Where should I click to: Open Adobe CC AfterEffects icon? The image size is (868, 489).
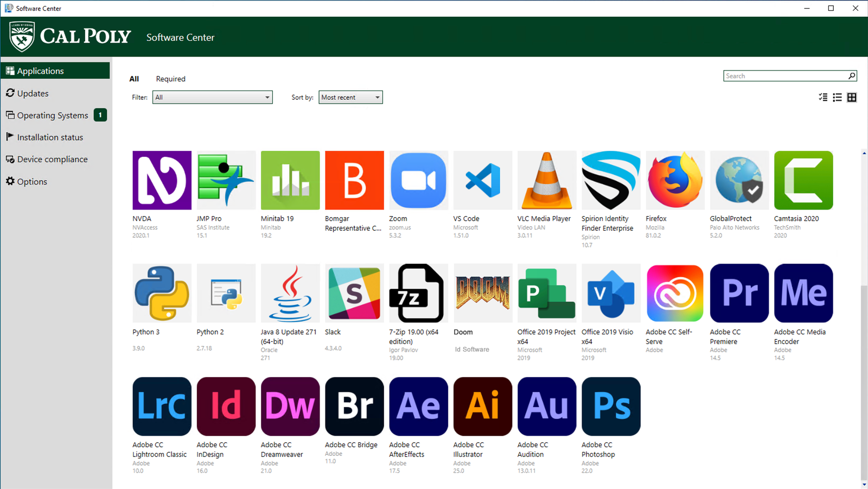coord(418,407)
